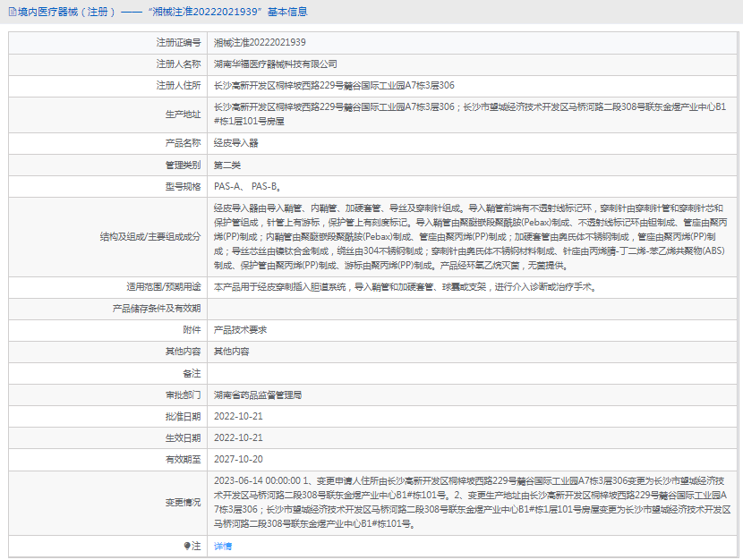Click the 2022-10-21 date in 批准日期 row

(238, 417)
